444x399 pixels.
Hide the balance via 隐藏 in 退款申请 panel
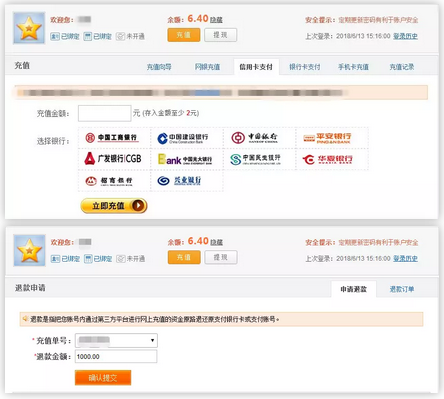(x=217, y=242)
